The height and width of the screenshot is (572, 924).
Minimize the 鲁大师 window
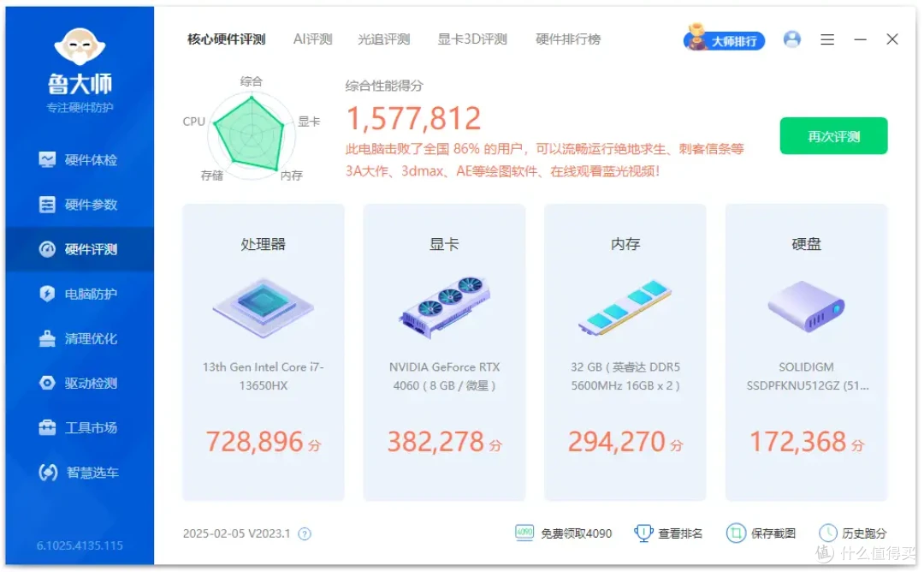[861, 39]
